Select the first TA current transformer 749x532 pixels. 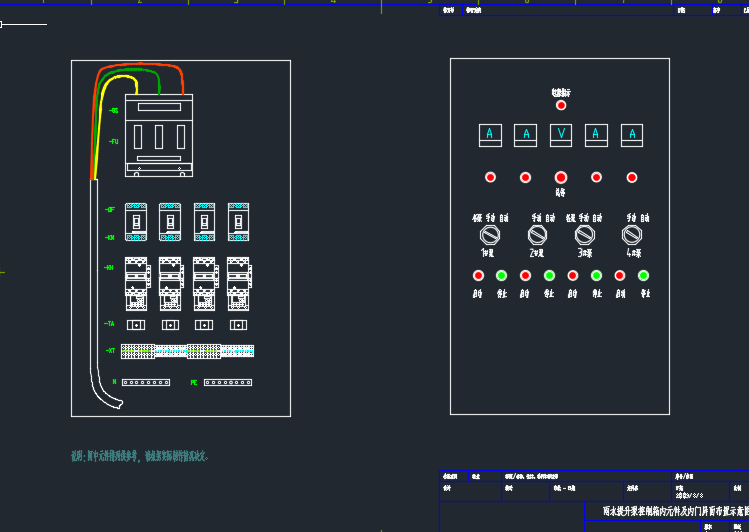click(136, 325)
